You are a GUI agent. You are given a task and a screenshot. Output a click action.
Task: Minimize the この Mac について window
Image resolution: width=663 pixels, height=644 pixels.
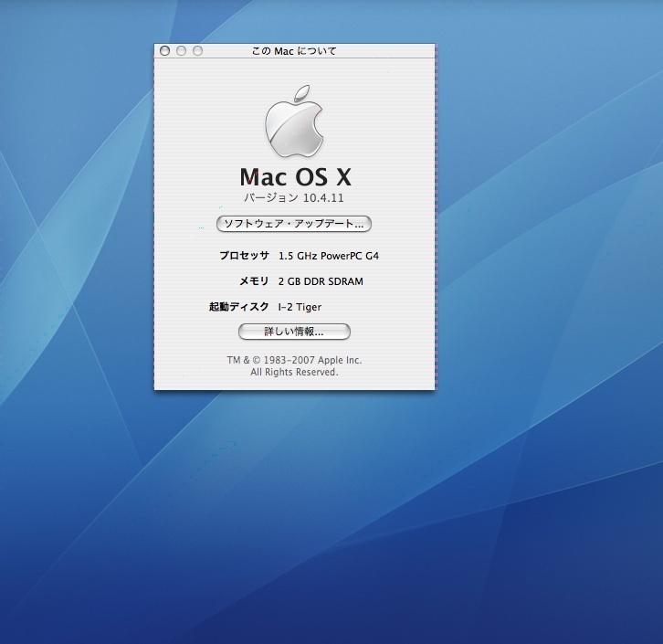(x=182, y=51)
